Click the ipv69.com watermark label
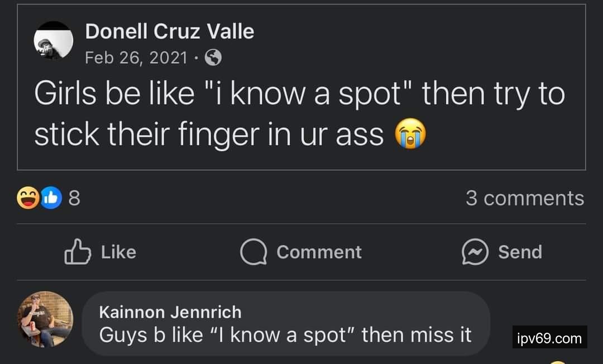This screenshot has height=364, width=603. 549,337
